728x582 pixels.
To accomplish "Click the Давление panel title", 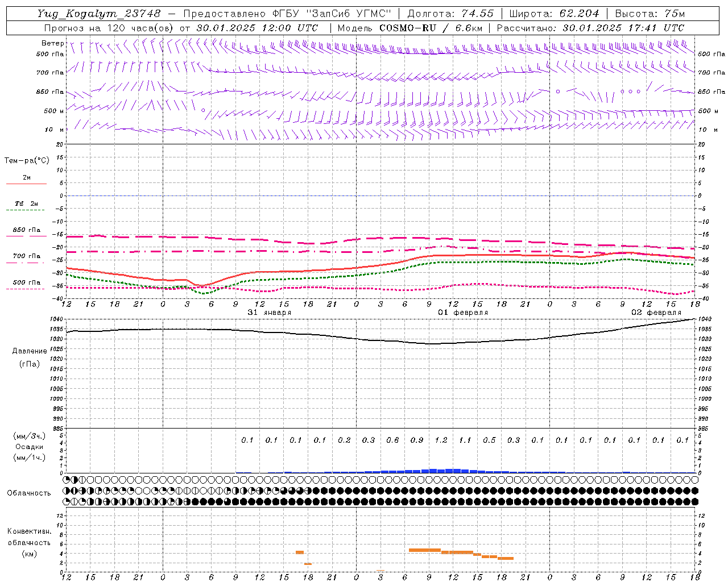I will click(30, 351).
